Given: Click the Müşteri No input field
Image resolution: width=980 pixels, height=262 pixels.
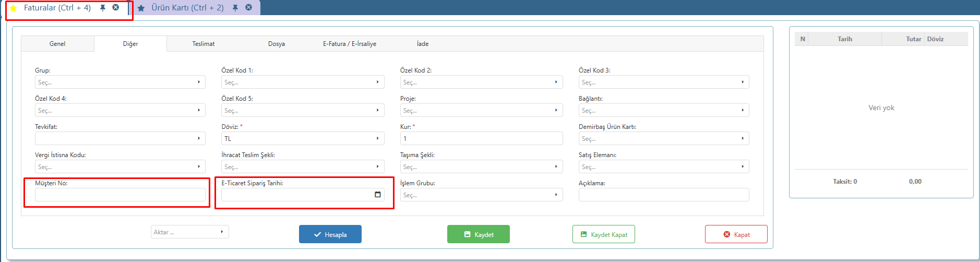Looking at the screenshot, I should point(120,195).
